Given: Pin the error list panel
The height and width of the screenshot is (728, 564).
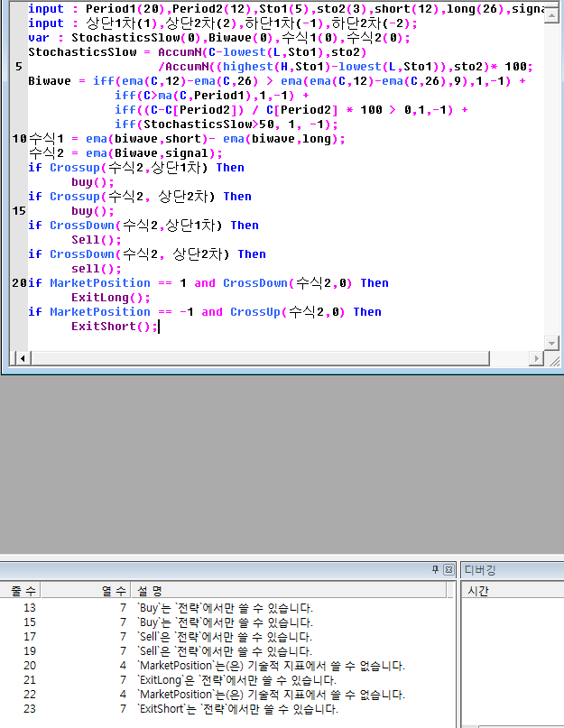Looking at the screenshot, I should (x=435, y=569).
